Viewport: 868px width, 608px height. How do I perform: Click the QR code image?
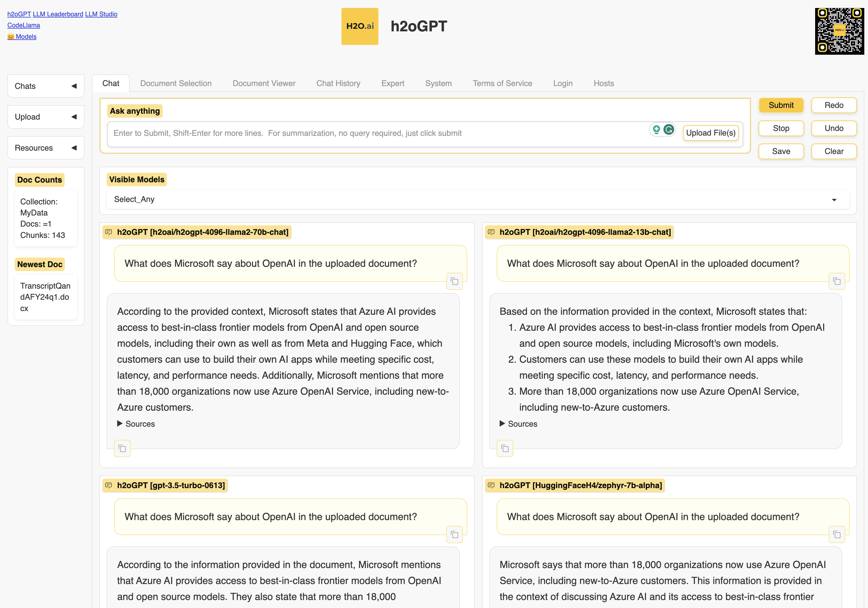839,31
